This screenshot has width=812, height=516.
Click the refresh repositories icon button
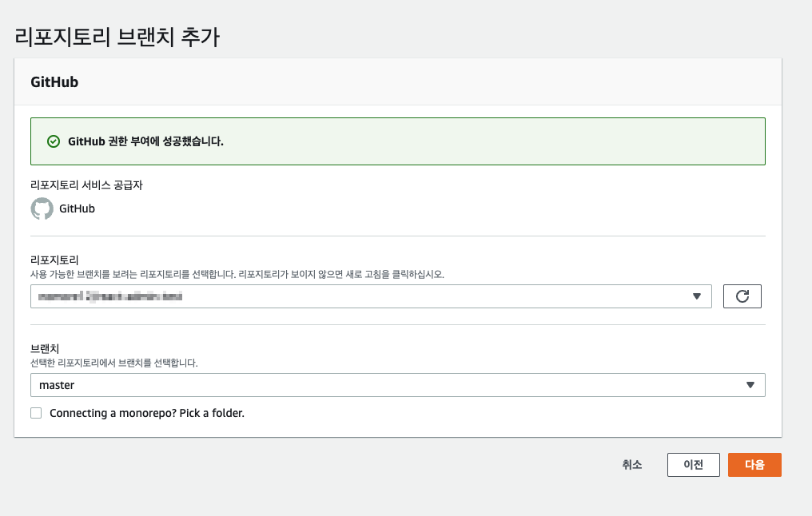[x=742, y=296]
